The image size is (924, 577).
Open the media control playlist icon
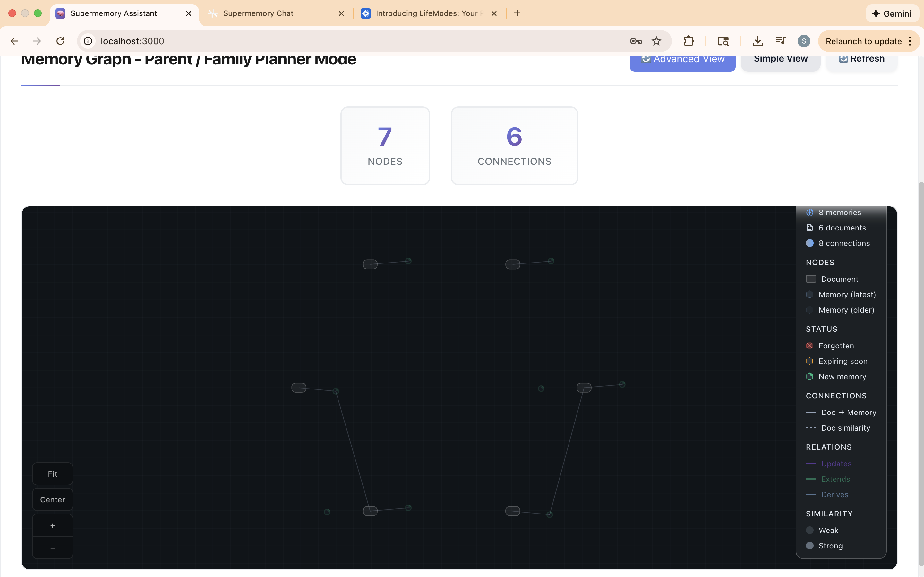[x=781, y=41]
